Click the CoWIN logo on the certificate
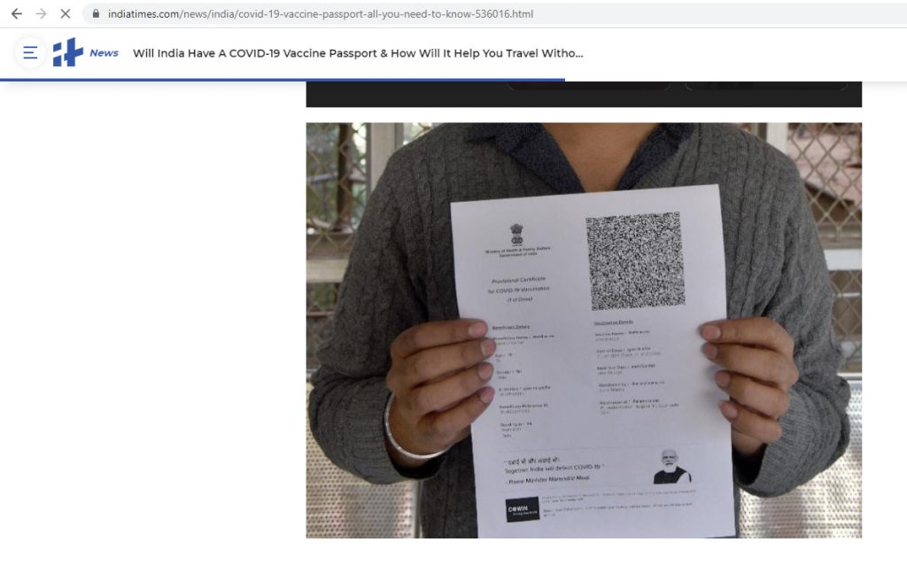907x588 pixels. point(523,509)
